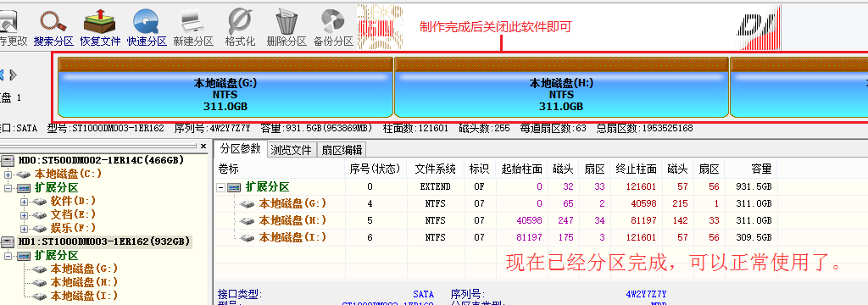Viewport: 868px width, 305px height.
Task: Click the 终止柱面 column header
Action: click(636, 169)
